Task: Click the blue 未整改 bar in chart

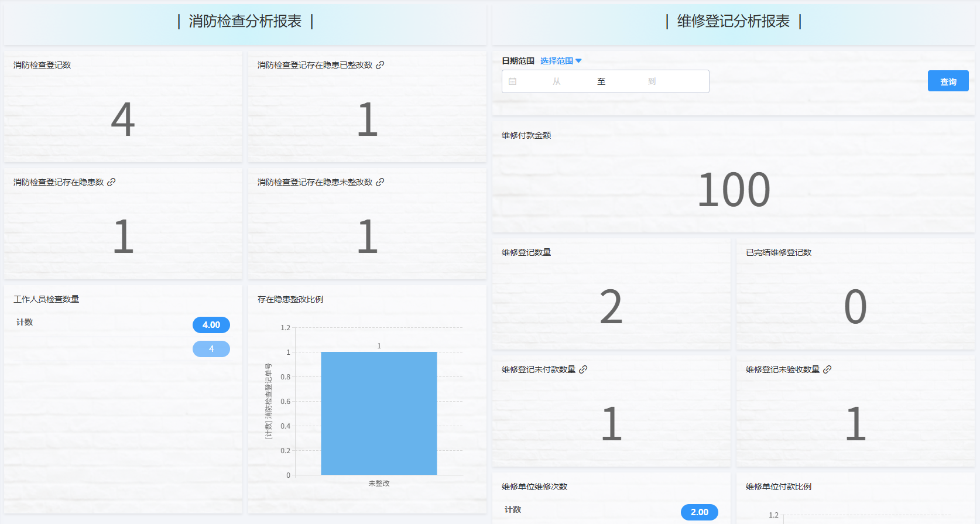Action: [379, 413]
